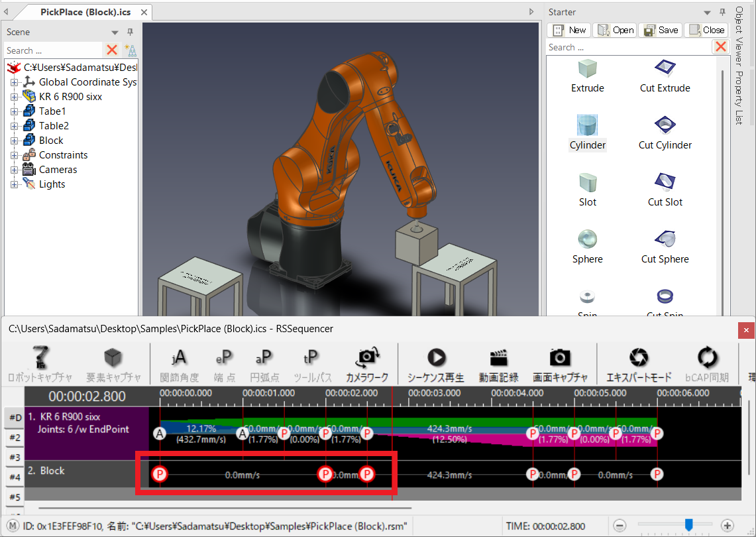This screenshot has width=756, height=537.
Task: Open the Starter panel dropdown arrow
Action: (707, 13)
